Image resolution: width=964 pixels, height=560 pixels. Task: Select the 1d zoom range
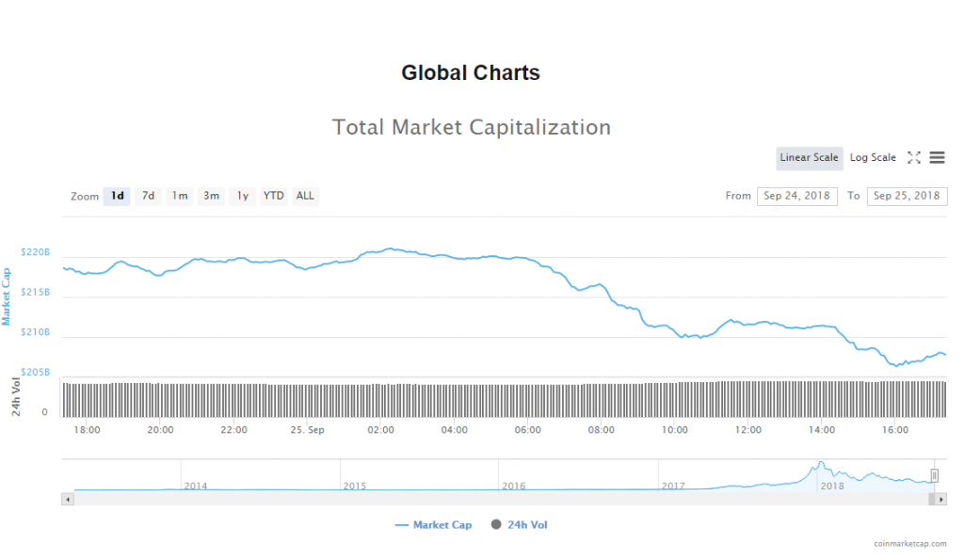click(x=117, y=196)
